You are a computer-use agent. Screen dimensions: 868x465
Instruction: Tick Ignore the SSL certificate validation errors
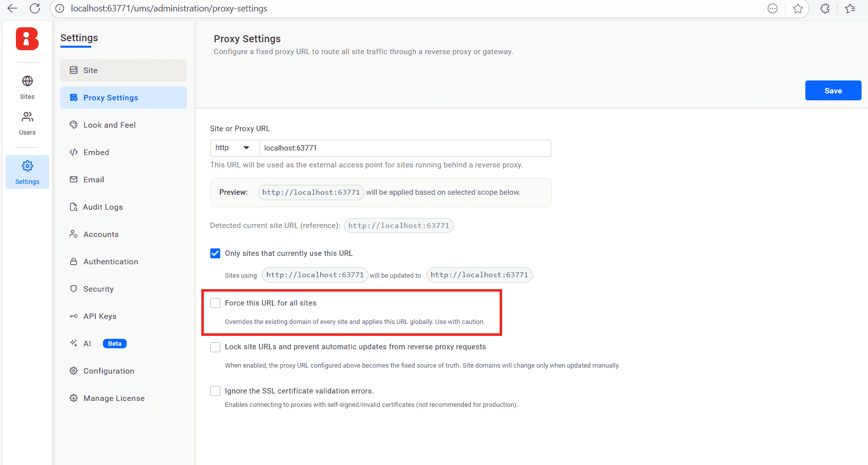click(215, 391)
